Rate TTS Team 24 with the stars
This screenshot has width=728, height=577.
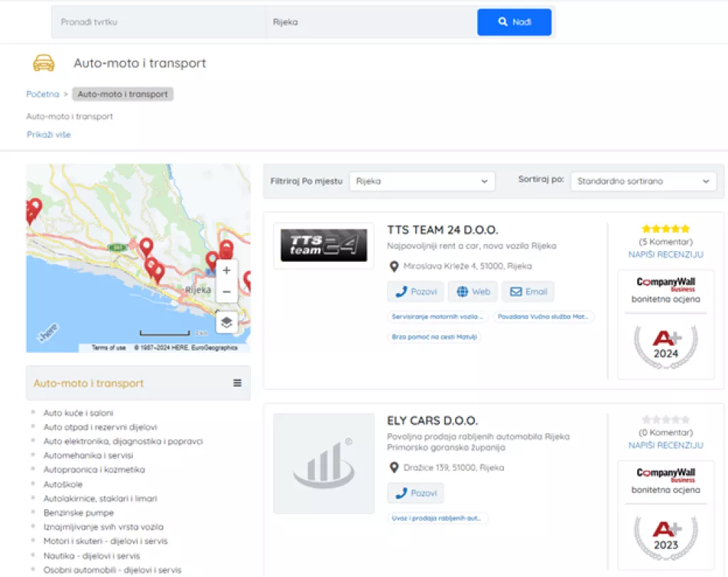click(x=665, y=229)
